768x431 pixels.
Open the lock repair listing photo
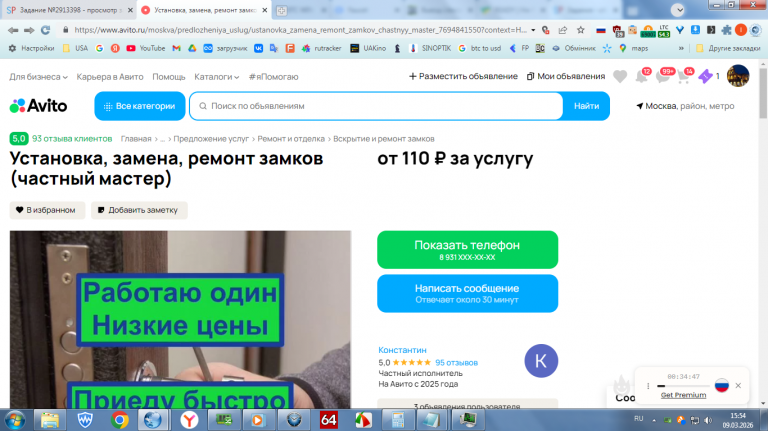coord(180,319)
